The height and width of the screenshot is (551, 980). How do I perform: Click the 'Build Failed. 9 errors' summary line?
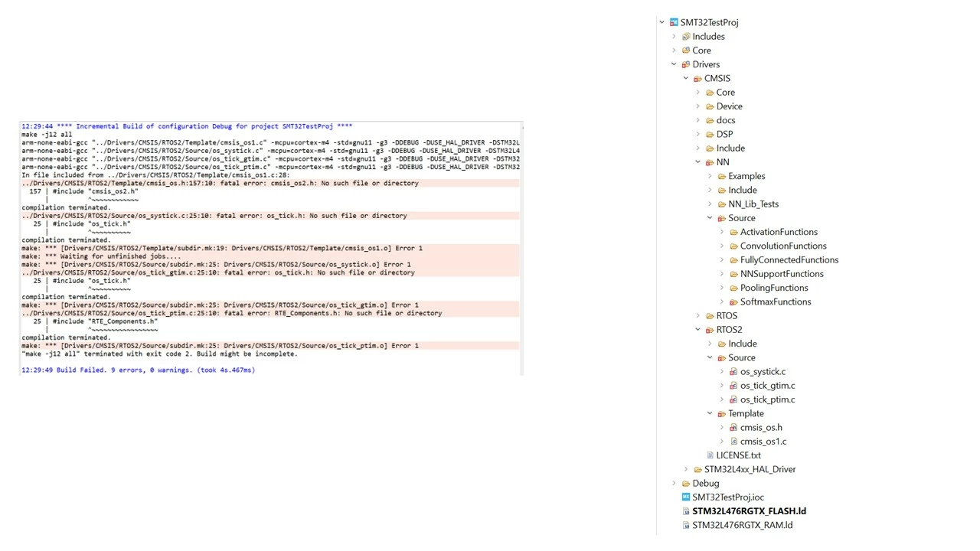coord(138,370)
